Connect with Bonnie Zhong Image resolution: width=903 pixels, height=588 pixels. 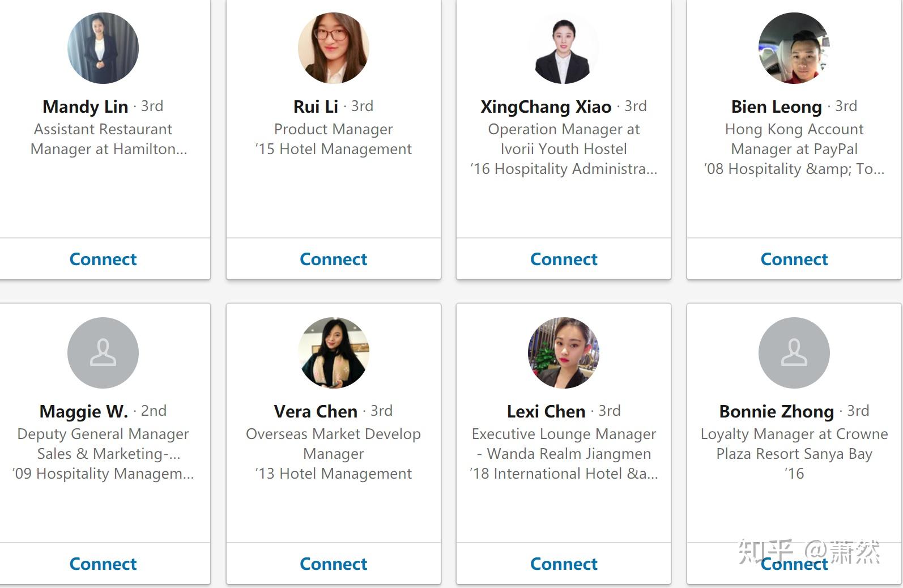[794, 564]
